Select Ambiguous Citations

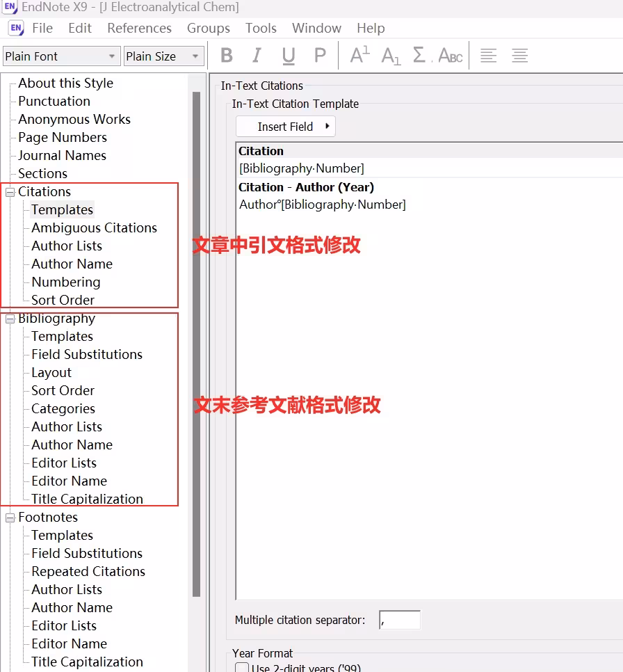[95, 227]
